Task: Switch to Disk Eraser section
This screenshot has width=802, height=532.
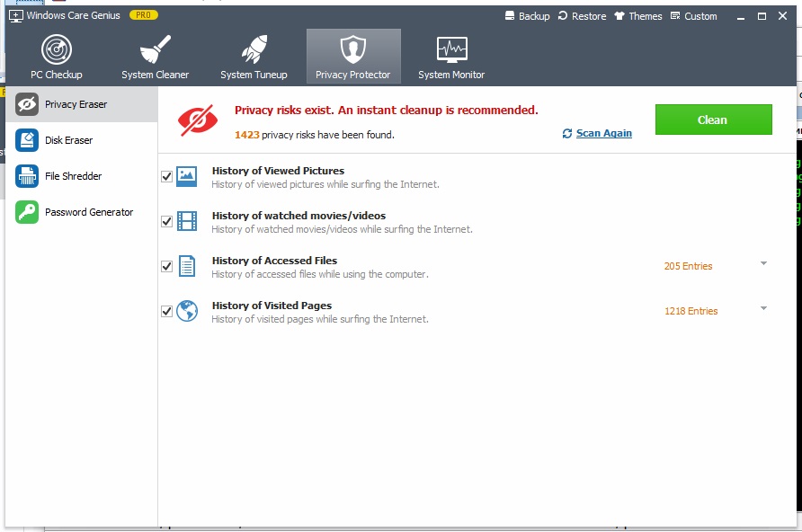Action: pos(68,140)
